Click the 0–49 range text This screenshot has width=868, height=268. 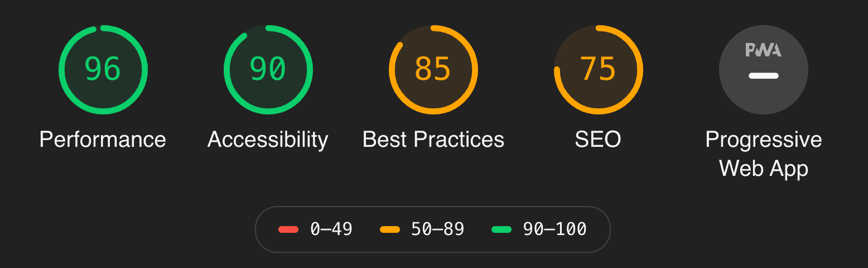pyautogui.click(x=331, y=229)
